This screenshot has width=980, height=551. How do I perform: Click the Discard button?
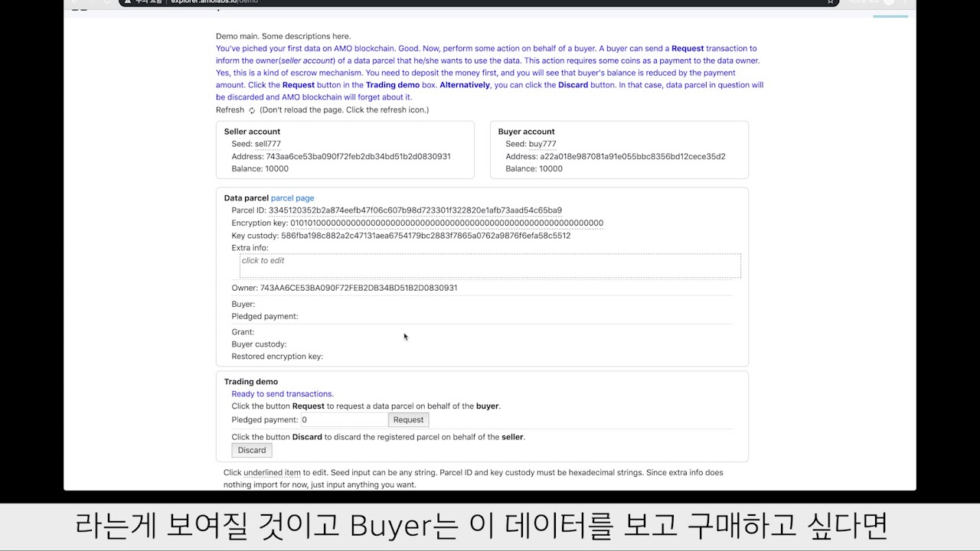click(252, 450)
